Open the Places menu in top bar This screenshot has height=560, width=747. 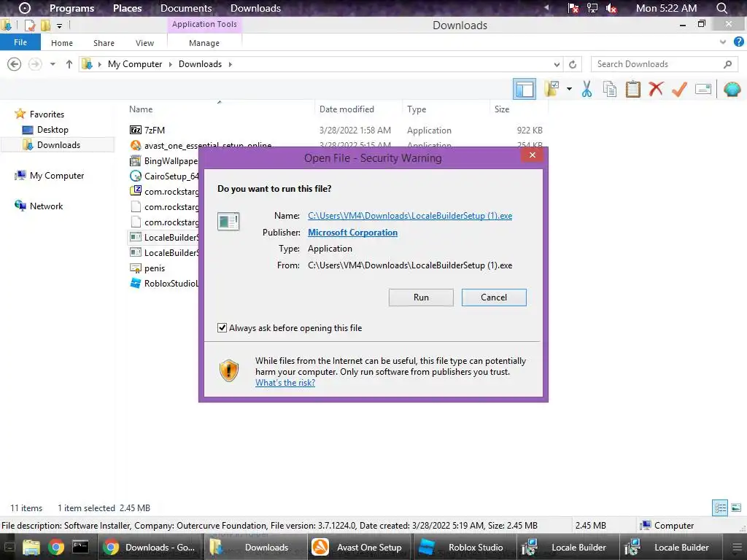click(x=127, y=8)
